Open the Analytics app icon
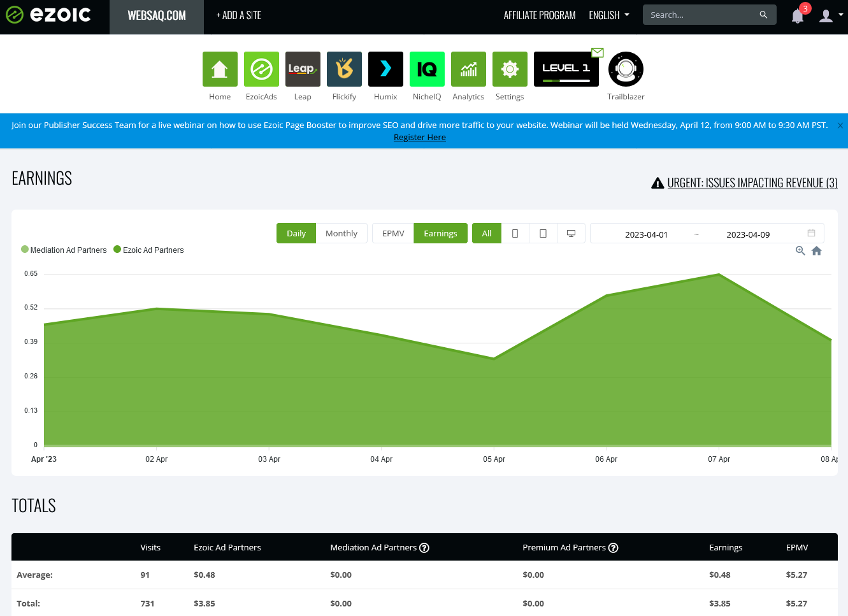848x616 pixels. [468, 69]
